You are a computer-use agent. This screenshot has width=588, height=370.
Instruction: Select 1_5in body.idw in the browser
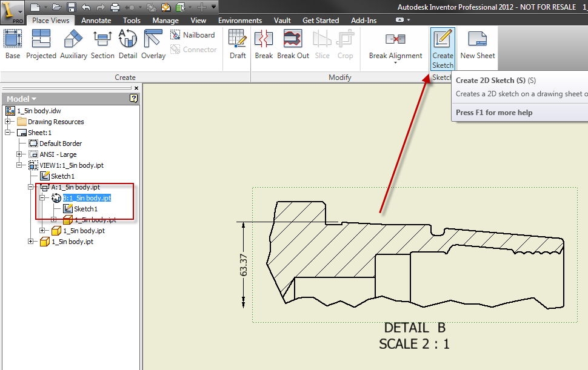(x=39, y=111)
